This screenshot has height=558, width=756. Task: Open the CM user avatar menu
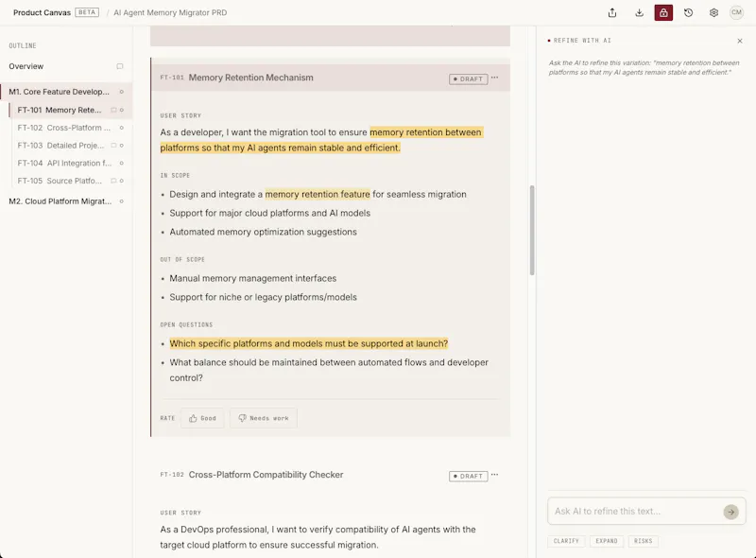pos(736,12)
